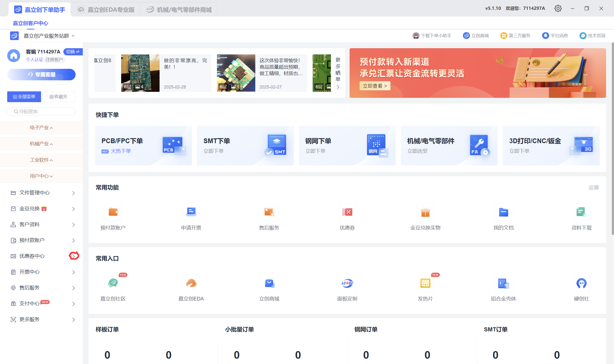
Task: Switch to 机械/电气零部件商城 tab
Action: (x=179, y=10)
